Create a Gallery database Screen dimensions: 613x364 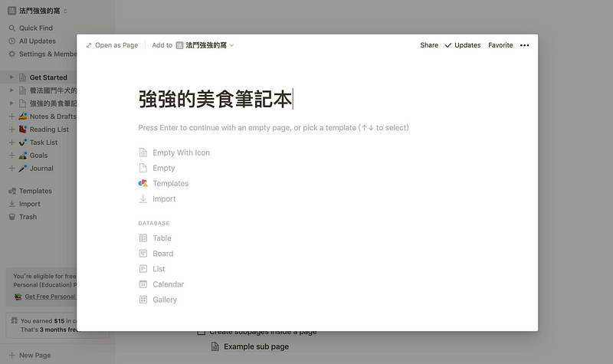point(158,300)
